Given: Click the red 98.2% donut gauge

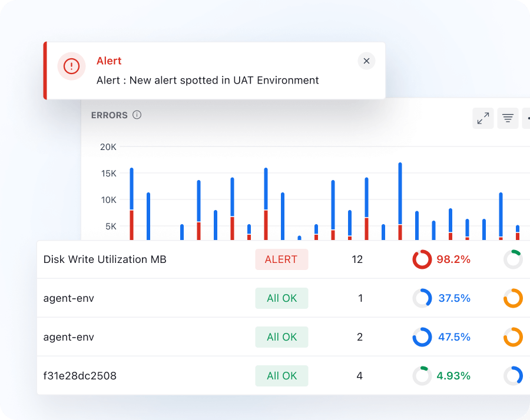Looking at the screenshot, I should pos(422,259).
